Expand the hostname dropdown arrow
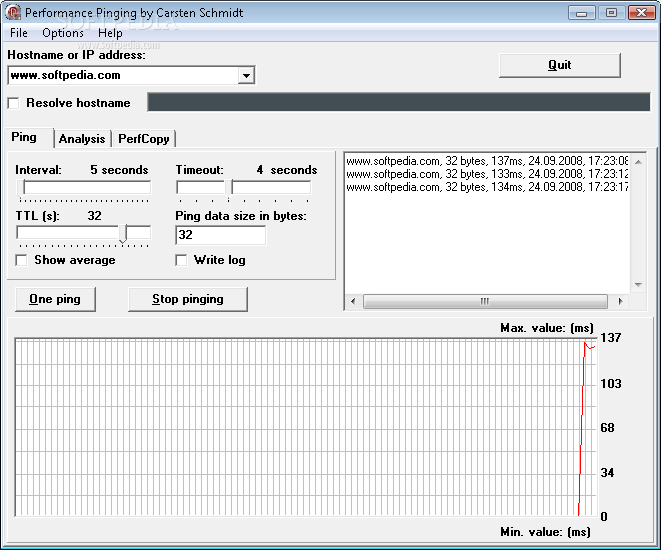The height and width of the screenshot is (550, 661). pos(246,76)
